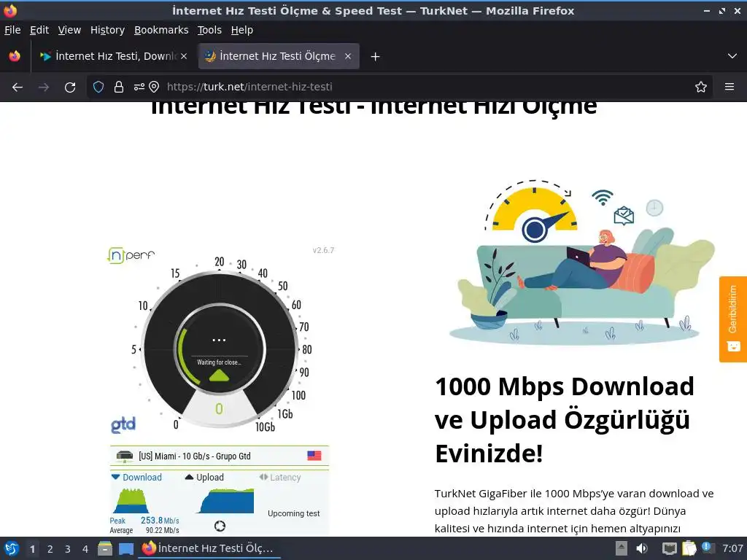Viewport: 747px width, 560px height.
Task: Click the Average 90.22 Mb/s value
Action: click(162, 530)
